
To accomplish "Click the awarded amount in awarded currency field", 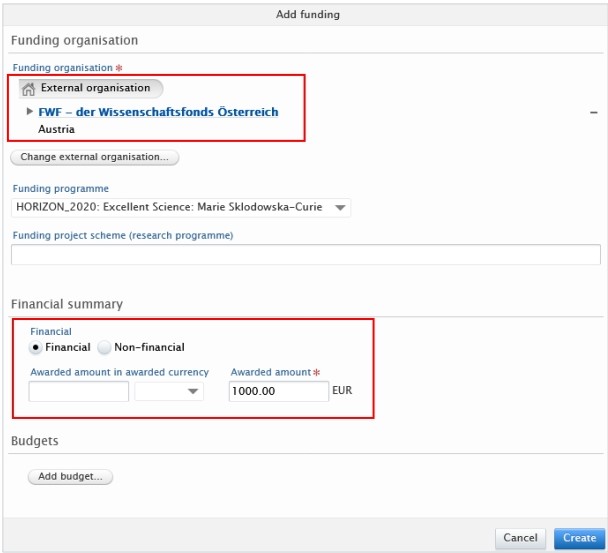I will point(79,392).
